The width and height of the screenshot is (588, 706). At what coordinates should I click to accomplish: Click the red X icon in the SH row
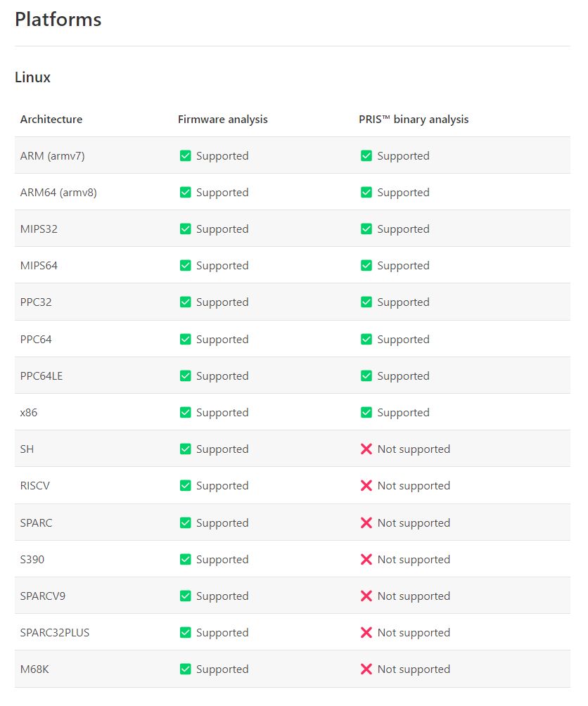pos(366,449)
